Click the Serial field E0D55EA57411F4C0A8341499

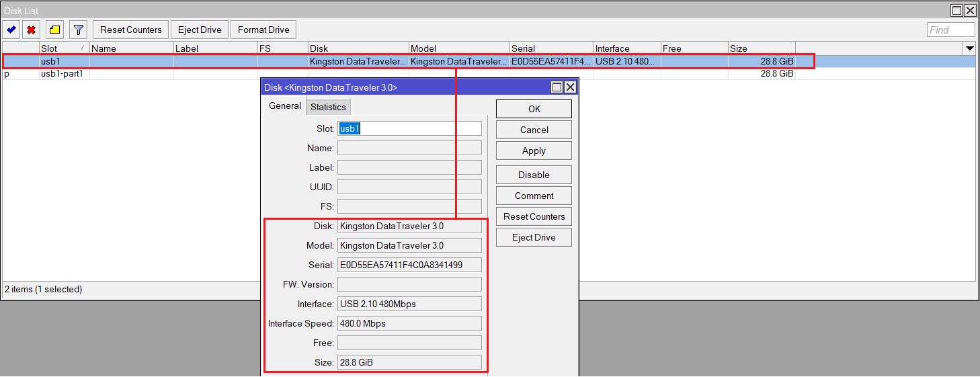pyautogui.click(x=409, y=265)
